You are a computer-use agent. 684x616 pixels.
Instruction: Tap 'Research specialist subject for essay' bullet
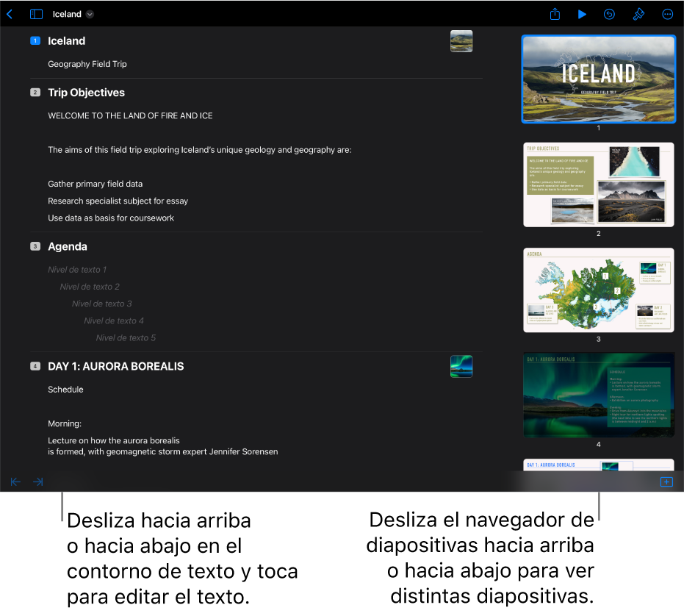pyautogui.click(x=118, y=201)
